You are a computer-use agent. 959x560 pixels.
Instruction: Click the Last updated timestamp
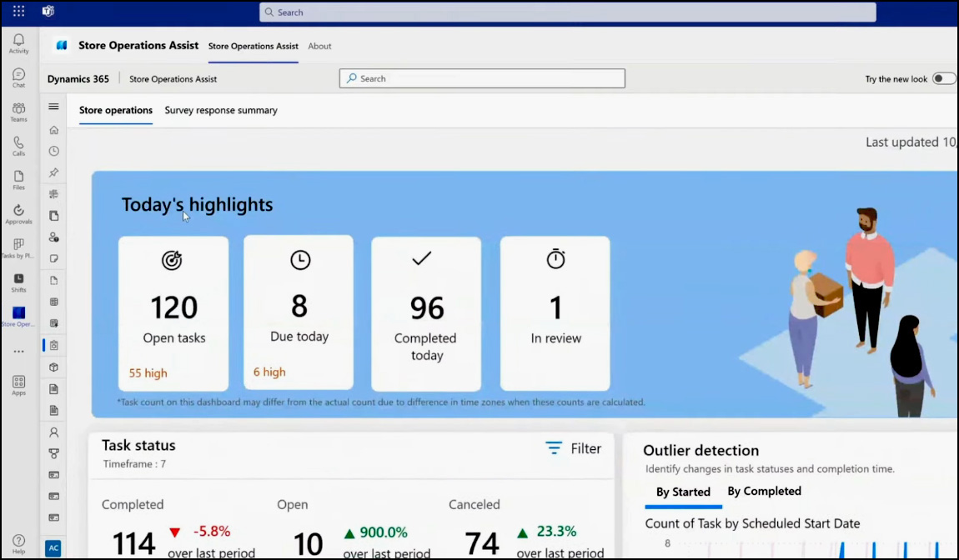[911, 142]
